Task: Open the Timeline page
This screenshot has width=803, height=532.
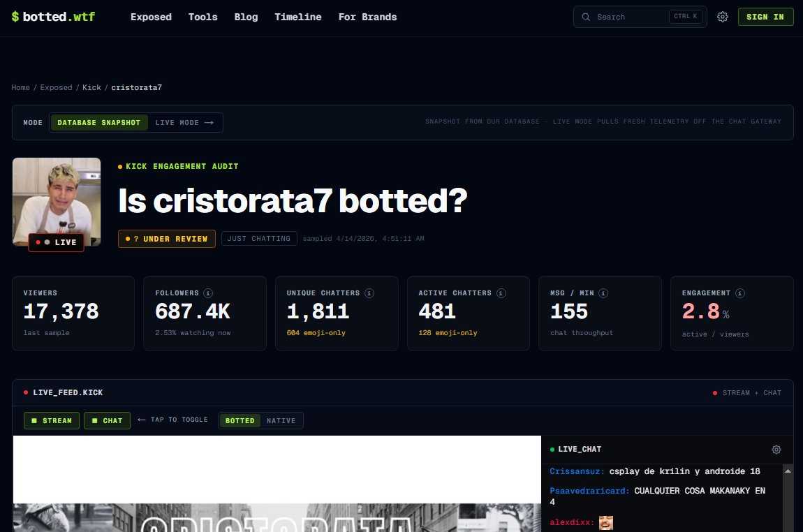Action: pos(298,17)
